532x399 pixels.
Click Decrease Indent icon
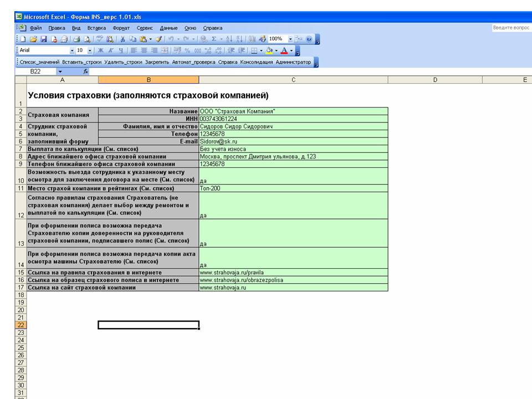coord(231,50)
